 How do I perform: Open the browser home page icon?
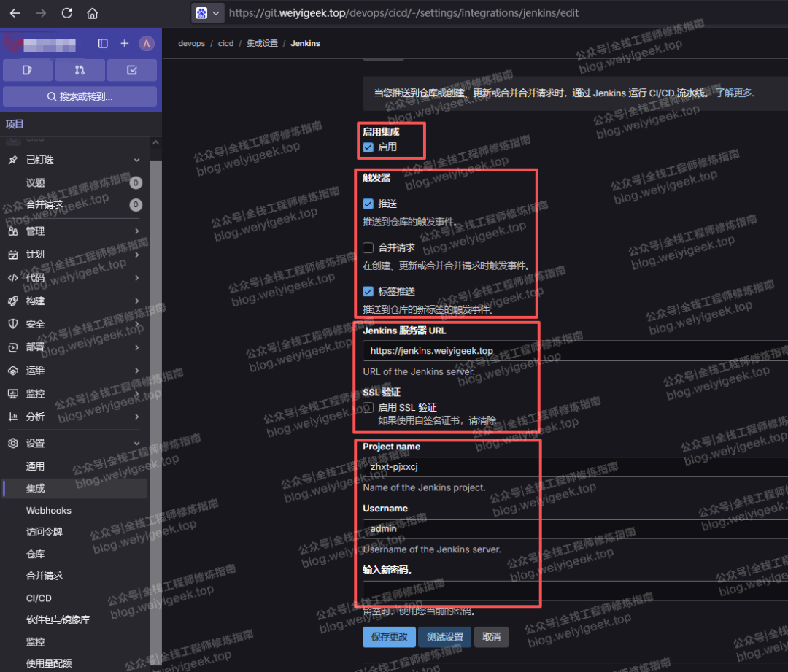(x=93, y=13)
